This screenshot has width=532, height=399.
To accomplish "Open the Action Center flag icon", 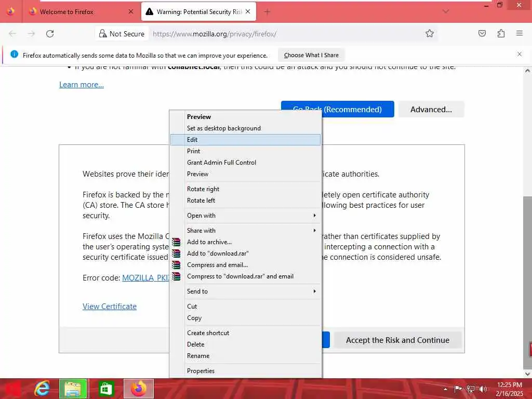I will click(x=458, y=389).
